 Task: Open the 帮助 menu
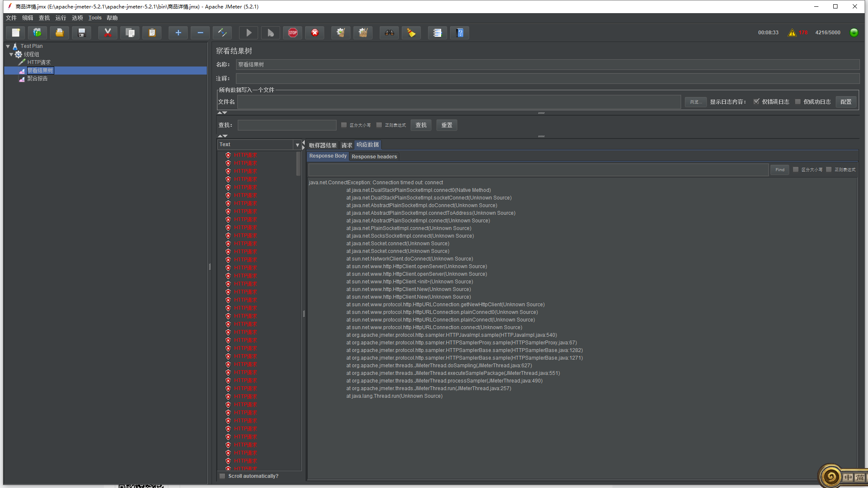coord(112,18)
